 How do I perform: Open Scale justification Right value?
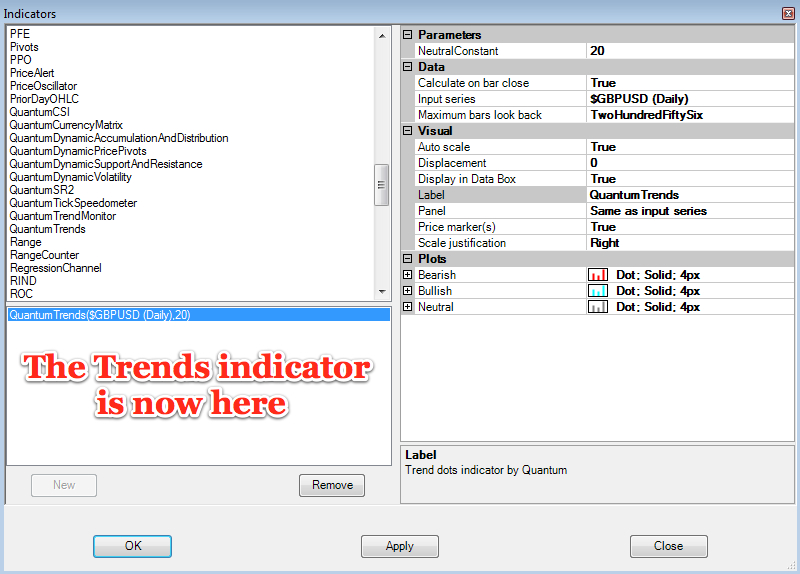point(690,243)
